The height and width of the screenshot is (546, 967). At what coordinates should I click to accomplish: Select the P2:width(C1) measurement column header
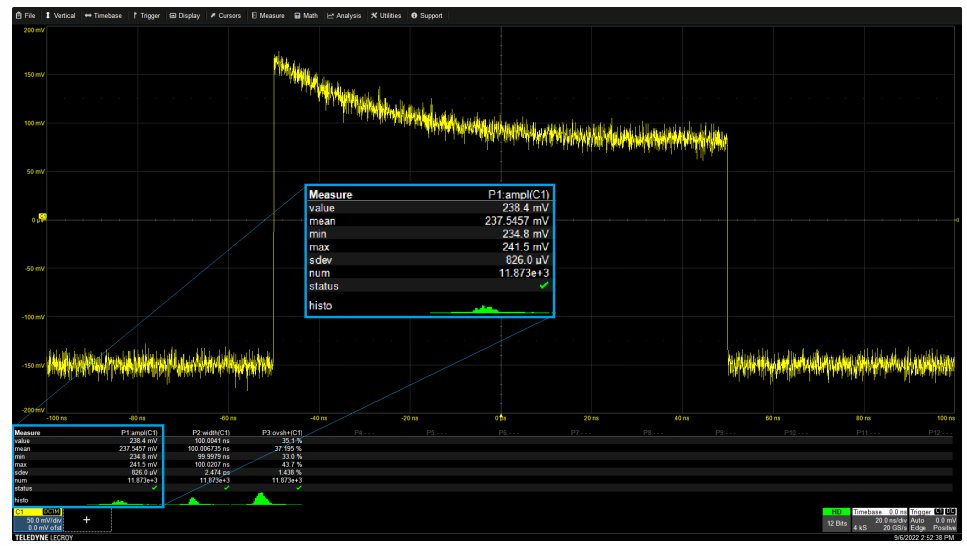[x=211, y=433]
